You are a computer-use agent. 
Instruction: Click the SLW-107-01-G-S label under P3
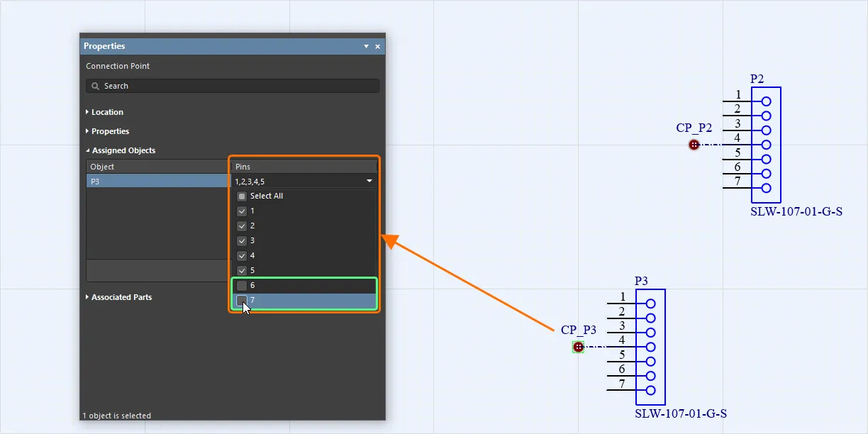click(x=681, y=413)
